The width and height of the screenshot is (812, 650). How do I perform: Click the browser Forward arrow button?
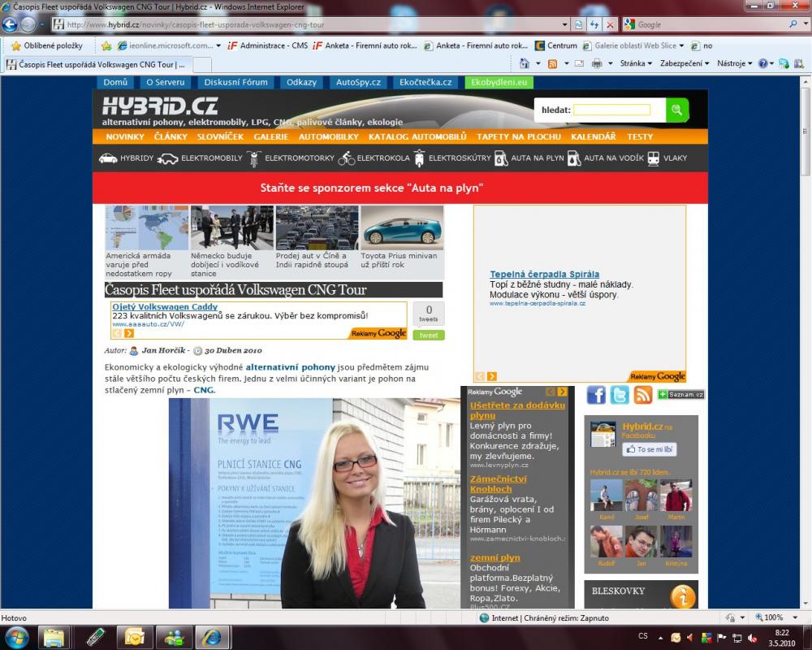click(x=28, y=24)
